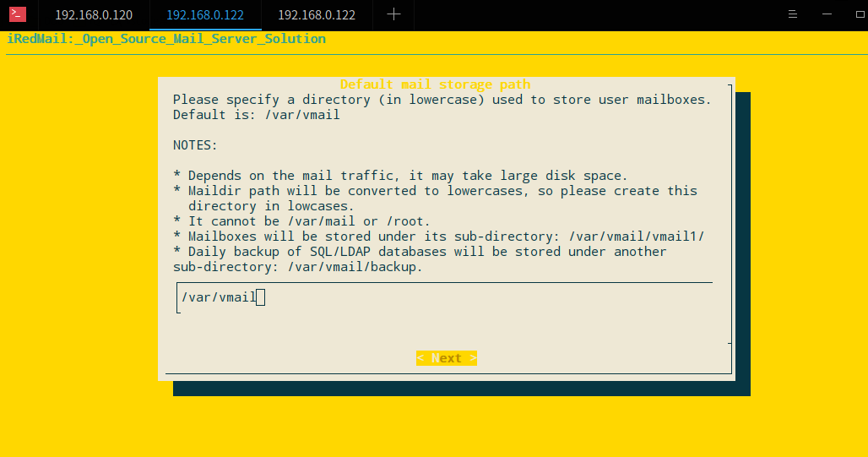868x457 pixels.
Task: Minimize the terminal window
Action: pos(827,14)
